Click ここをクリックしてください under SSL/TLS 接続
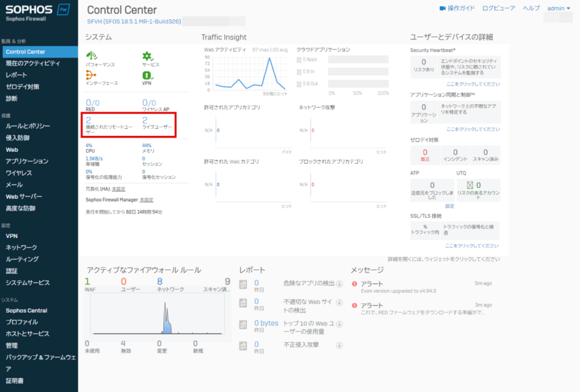The width and height of the screenshot is (580, 392). tap(472, 245)
